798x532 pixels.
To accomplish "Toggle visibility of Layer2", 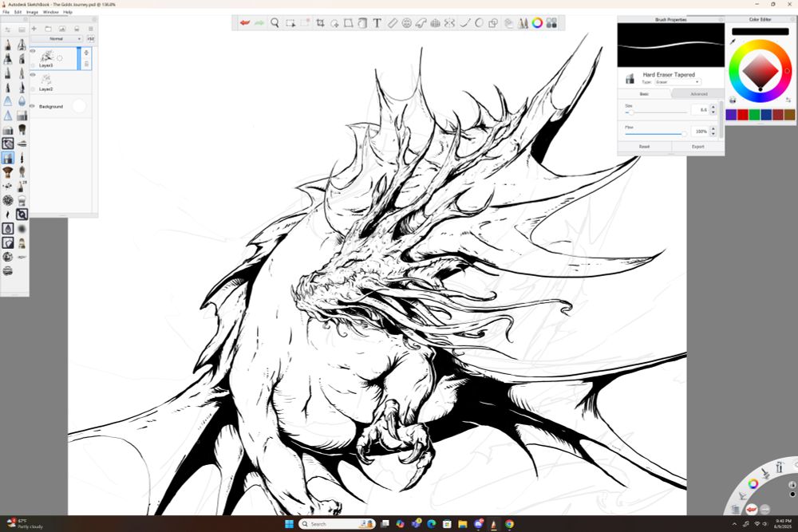I will pyautogui.click(x=33, y=75).
